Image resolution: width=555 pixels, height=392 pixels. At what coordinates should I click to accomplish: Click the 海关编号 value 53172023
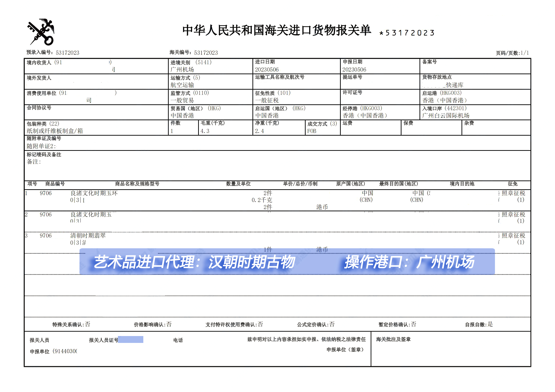click(206, 53)
